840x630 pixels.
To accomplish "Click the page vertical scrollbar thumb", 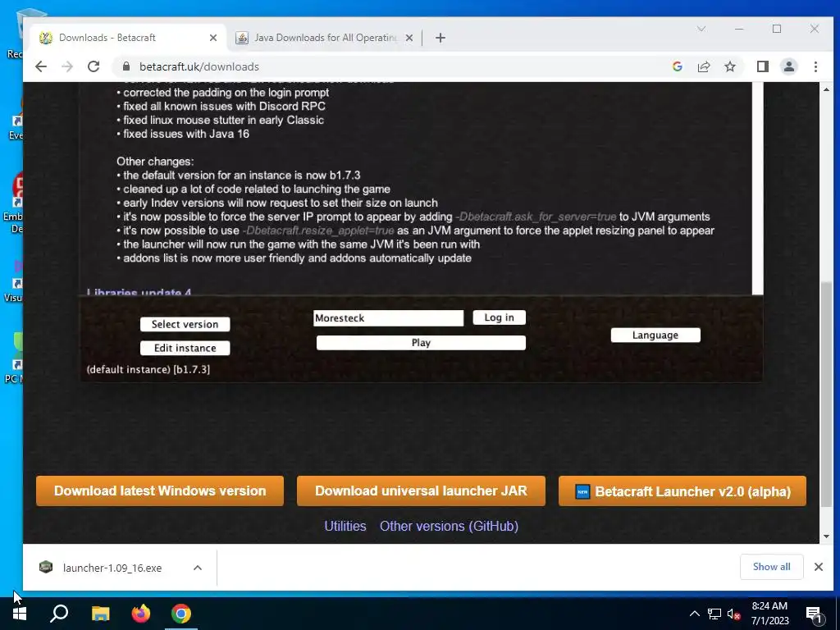I will pos(827,394).
